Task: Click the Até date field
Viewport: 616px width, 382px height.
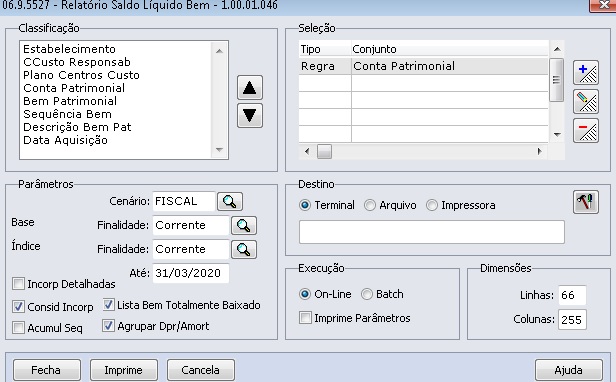Action: click(191, 273)
